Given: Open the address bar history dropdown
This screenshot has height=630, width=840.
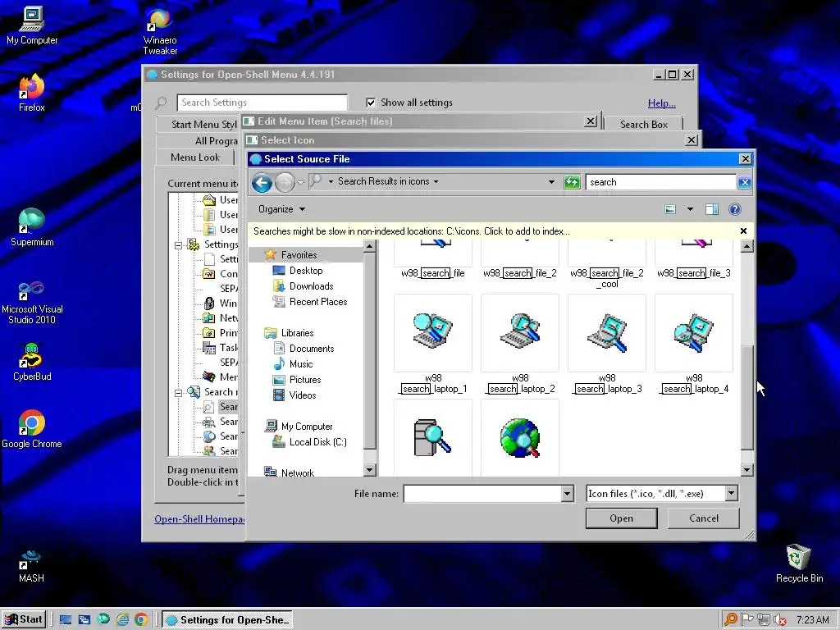Looking at the screenshot, I should (x=551, y=182).
